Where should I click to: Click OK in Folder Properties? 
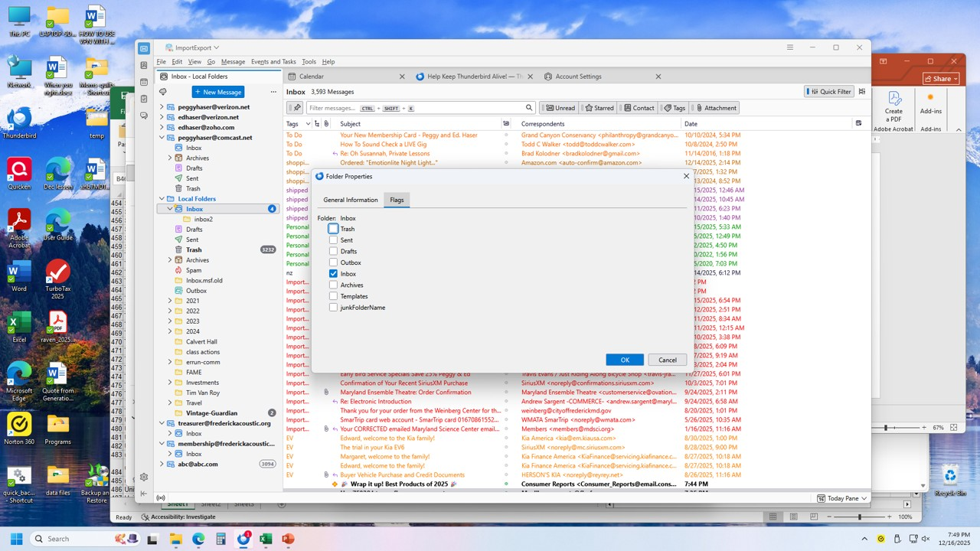coord(624,360)
